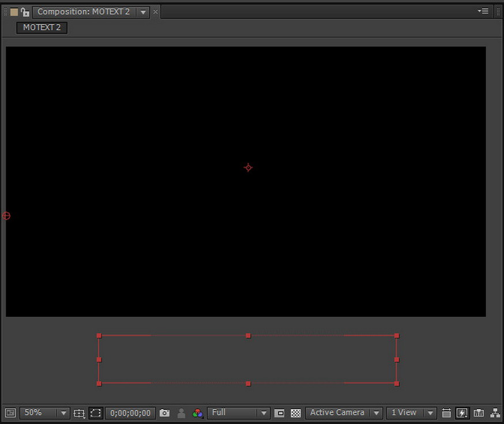This screenshot has height=424, width=504.
Task: Enable Fast Previews with the lightning icon
Action: [462, 413]
